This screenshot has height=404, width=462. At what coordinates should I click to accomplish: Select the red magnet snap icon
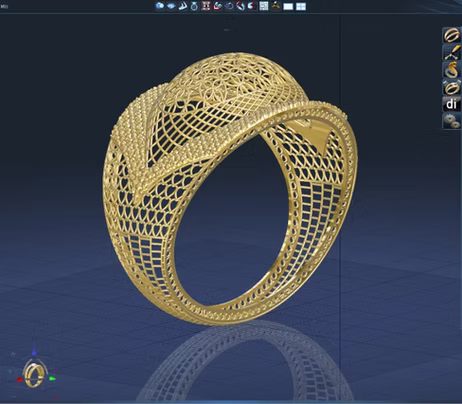click(x=240, y=6)
